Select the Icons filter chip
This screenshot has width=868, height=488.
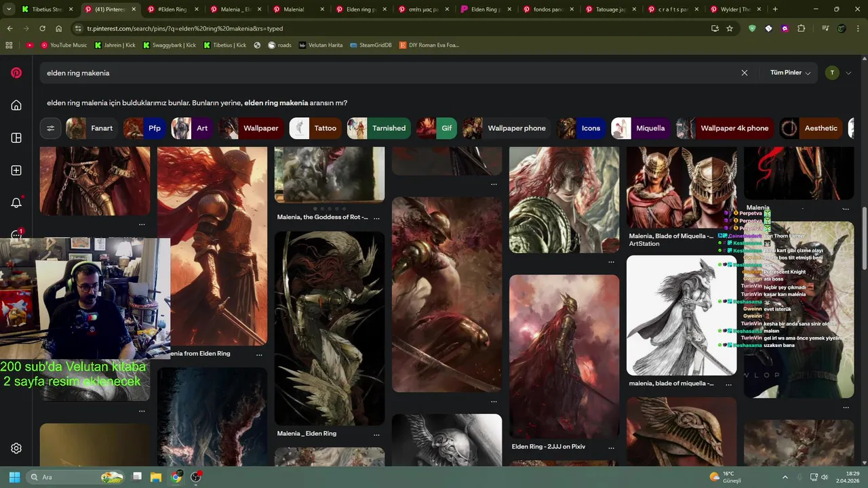(x=581, y=128)
